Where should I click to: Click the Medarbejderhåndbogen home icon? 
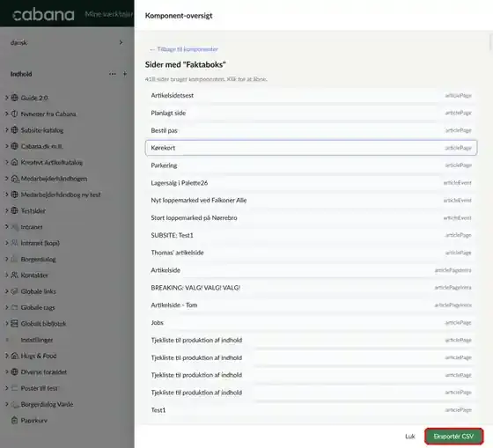point(14,179)
